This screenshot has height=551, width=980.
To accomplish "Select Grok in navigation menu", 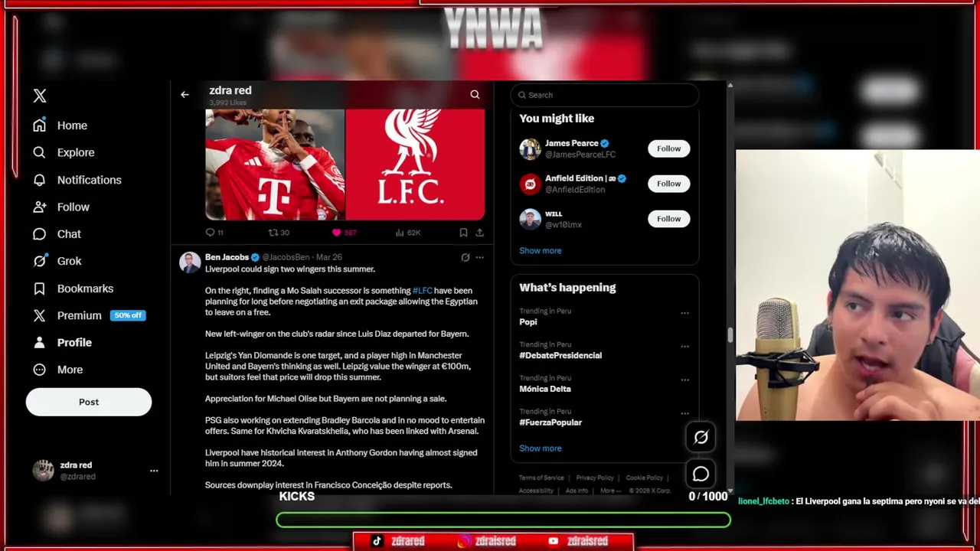I will pyautogui.click(x=69, y=261).
